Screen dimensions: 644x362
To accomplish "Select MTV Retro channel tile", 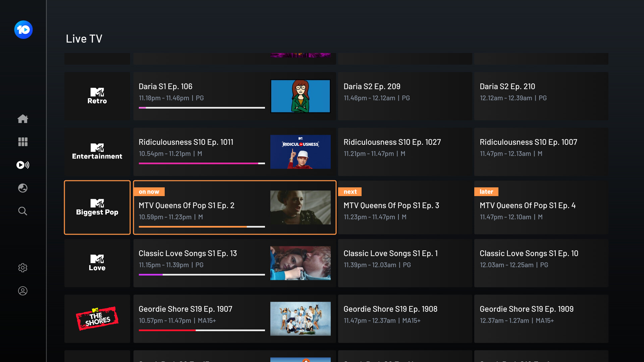I will pos(97,96).
